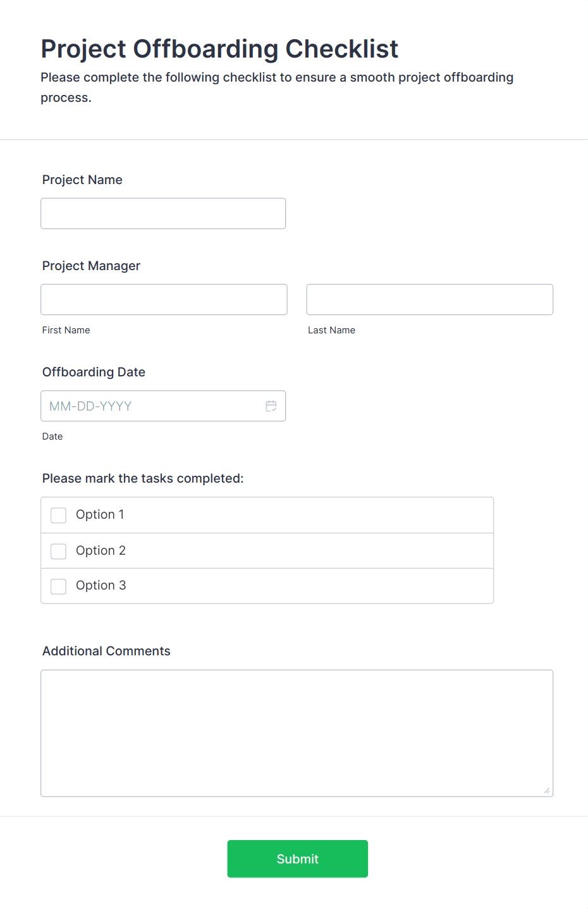Screen dimensions: 588x909
Task: Click the "Offboarding Date" field label
Action: (x=94, y=372)
